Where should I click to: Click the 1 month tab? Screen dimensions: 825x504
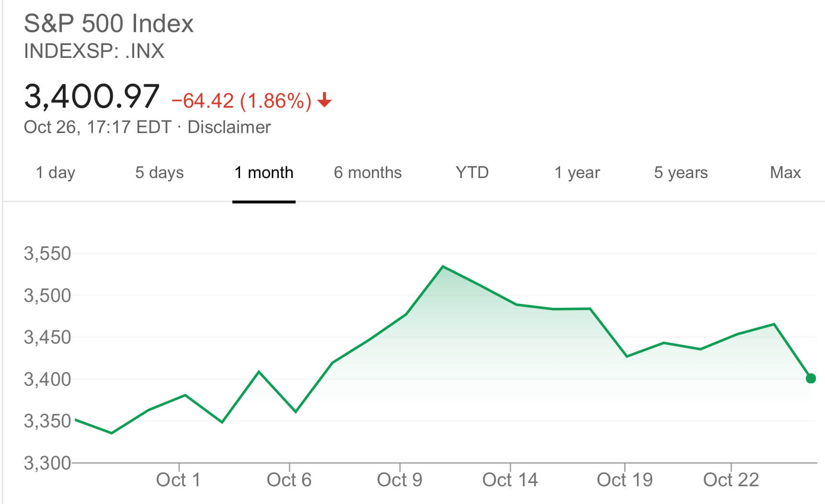click(264, 172)
